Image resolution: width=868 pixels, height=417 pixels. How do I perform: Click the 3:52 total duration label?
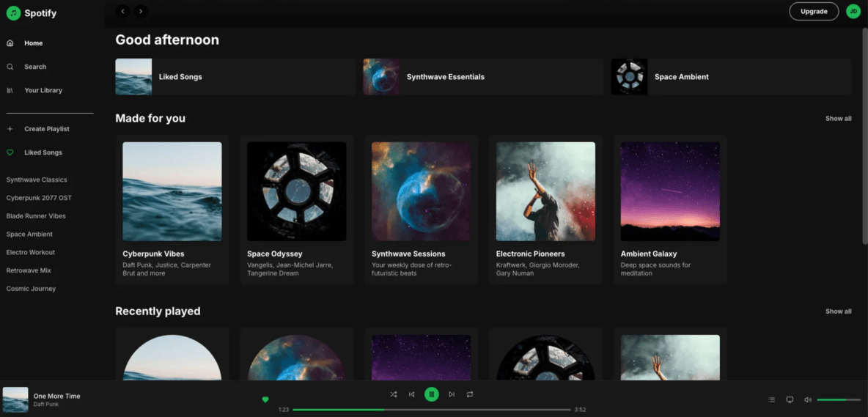(580, 410)
